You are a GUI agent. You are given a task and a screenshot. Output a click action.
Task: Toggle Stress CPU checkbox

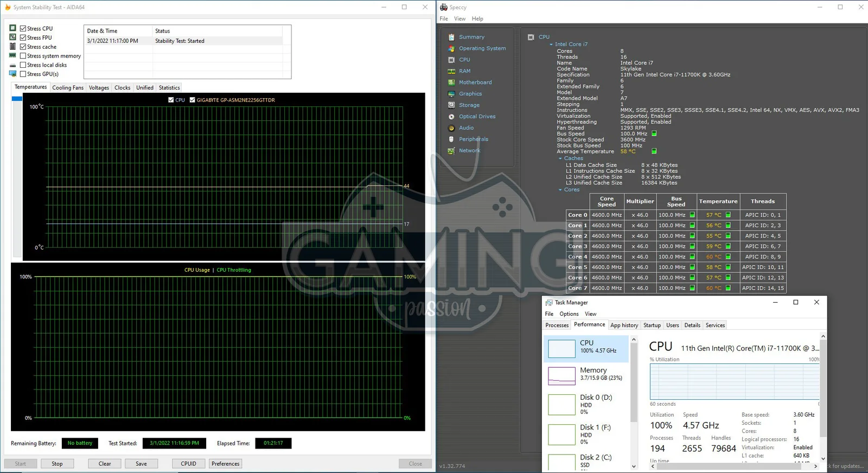(x=23, y=28)
